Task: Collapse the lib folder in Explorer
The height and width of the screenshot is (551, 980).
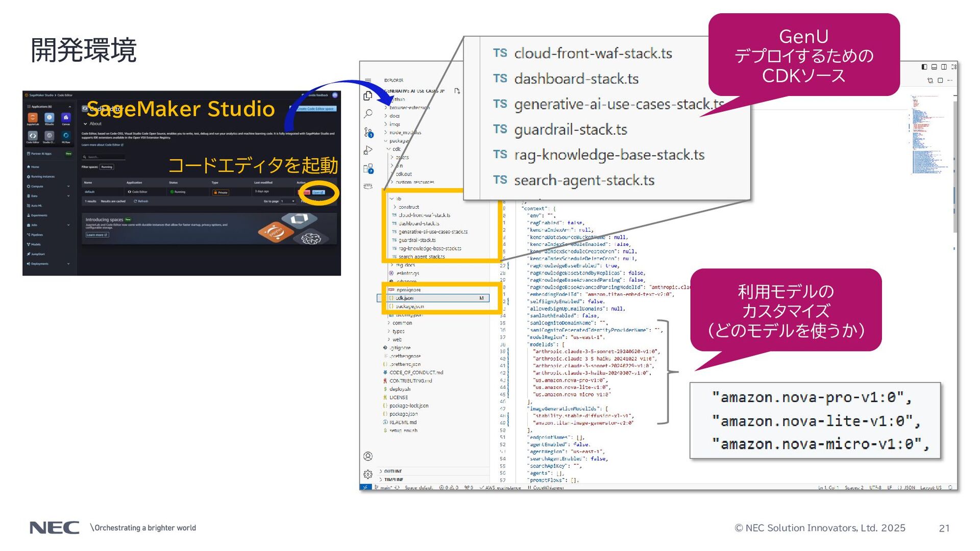Action: point(396,199)
